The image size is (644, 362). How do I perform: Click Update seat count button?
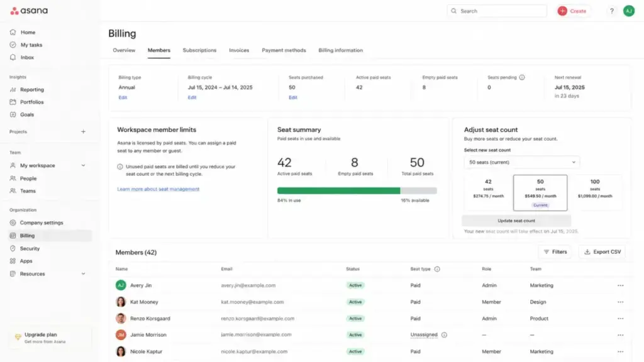tap(516, 221)
